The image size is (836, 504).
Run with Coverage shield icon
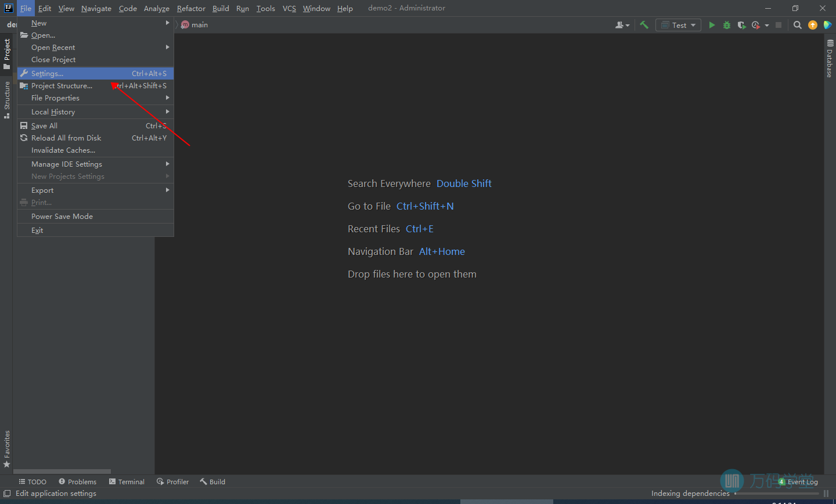tap(741, 25)
